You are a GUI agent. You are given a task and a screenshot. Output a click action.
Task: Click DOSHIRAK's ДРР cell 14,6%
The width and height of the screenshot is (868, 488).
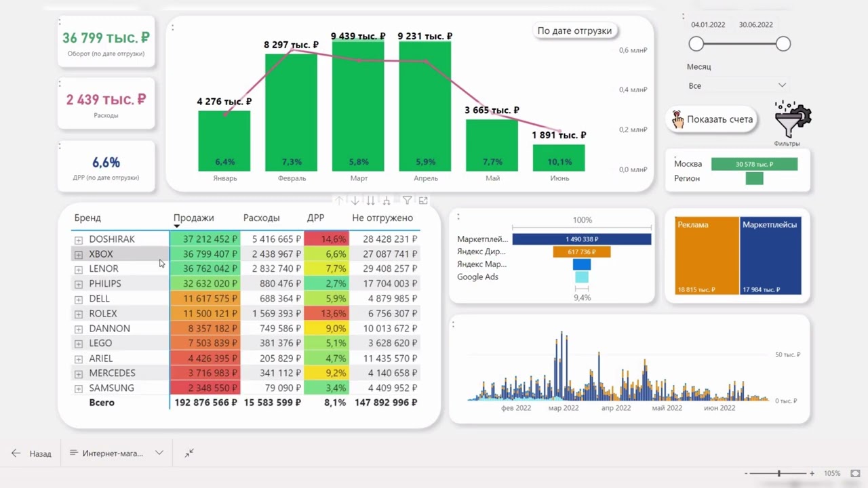[x=326, y=239]
